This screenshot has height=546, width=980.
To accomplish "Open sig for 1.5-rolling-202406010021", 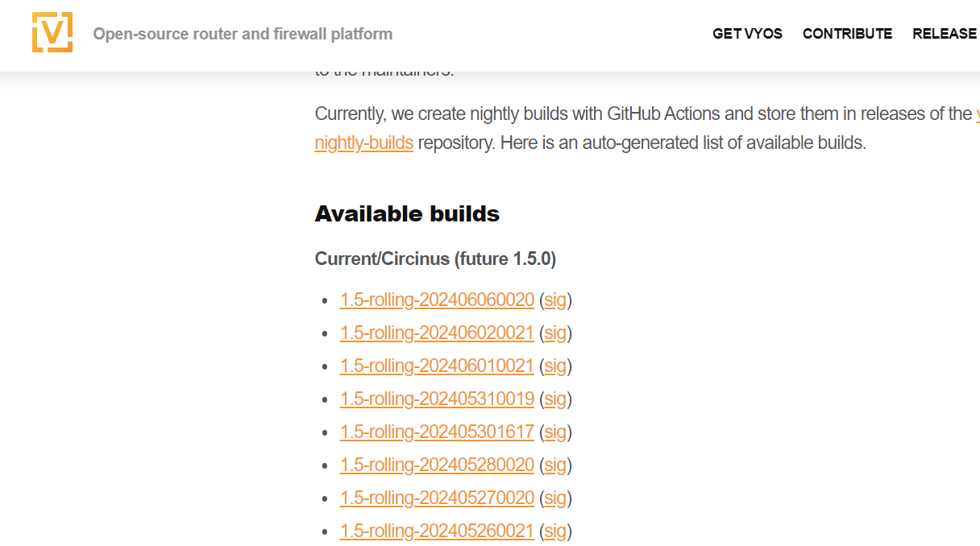I will [555, 366].
